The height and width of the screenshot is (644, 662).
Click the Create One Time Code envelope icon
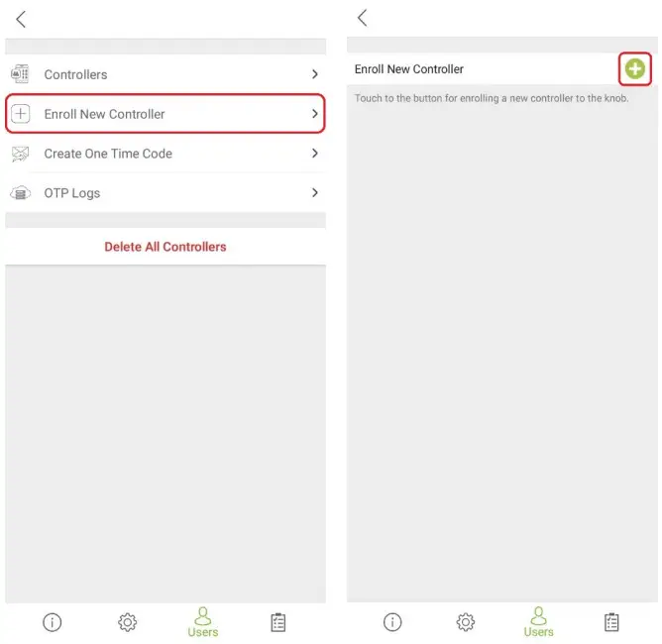[20, 154]
